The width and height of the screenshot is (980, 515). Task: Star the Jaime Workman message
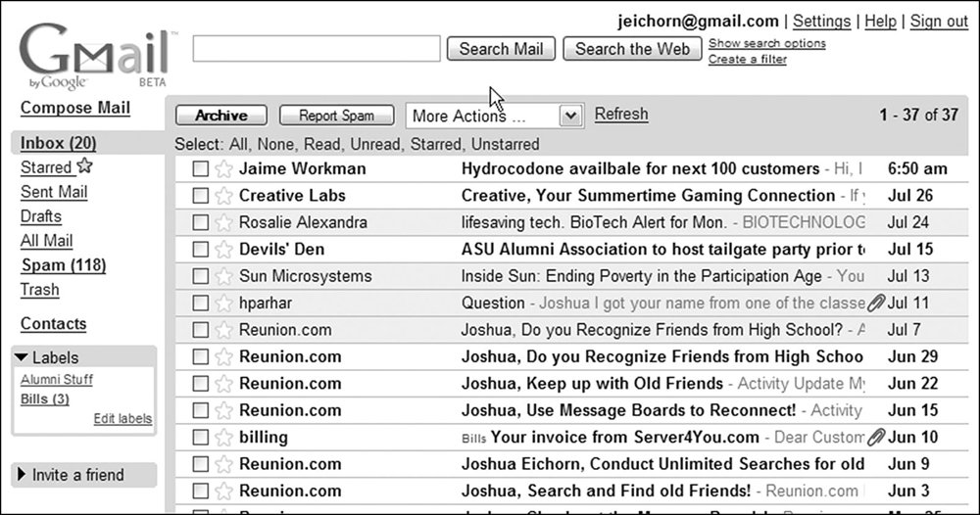point(223,168)
